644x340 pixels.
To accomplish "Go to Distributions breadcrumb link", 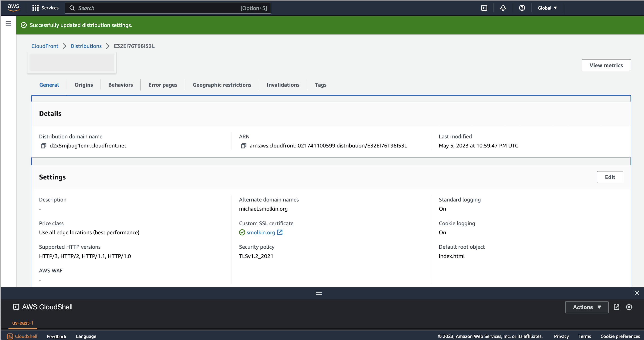I will pos(86,46).
